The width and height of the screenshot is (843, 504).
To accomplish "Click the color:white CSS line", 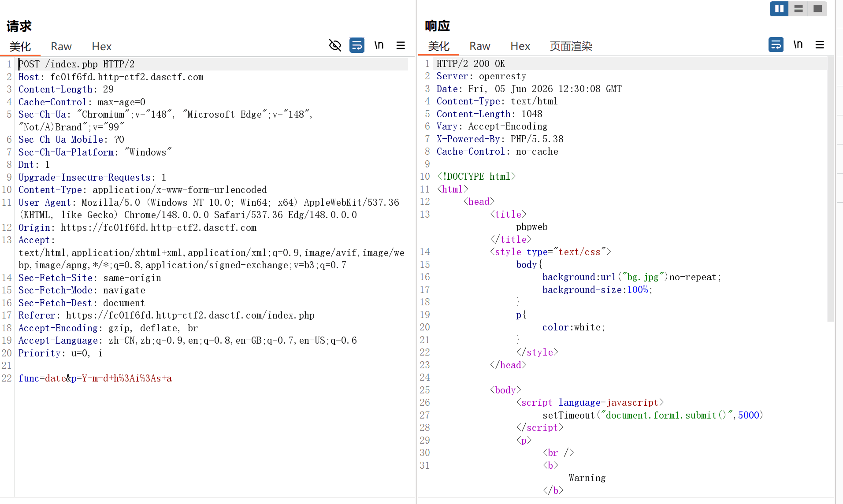I will 574,327.
